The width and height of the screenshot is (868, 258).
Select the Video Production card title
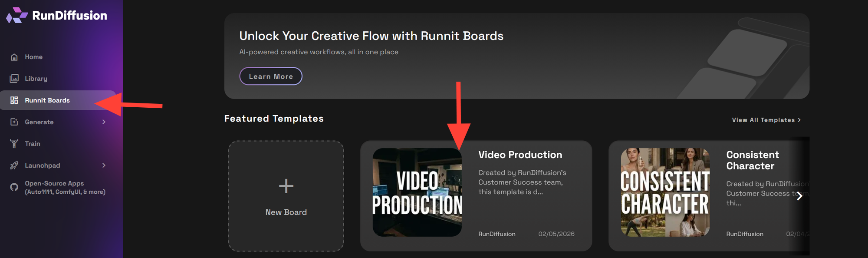pos(520,155)
